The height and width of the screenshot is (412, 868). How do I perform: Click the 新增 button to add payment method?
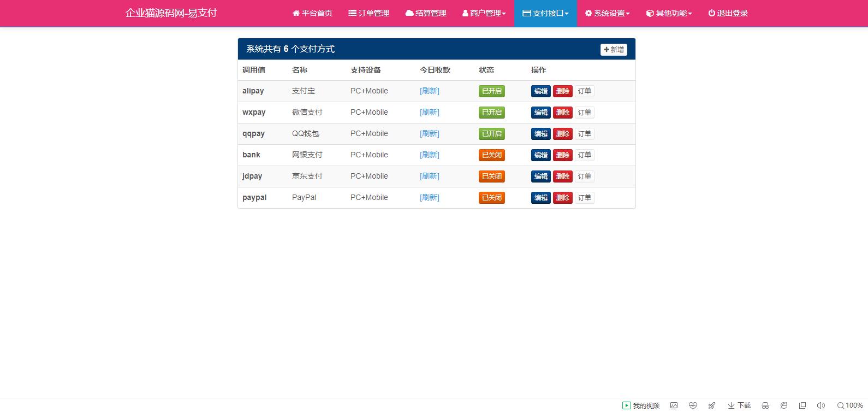[x=614, y=50]
